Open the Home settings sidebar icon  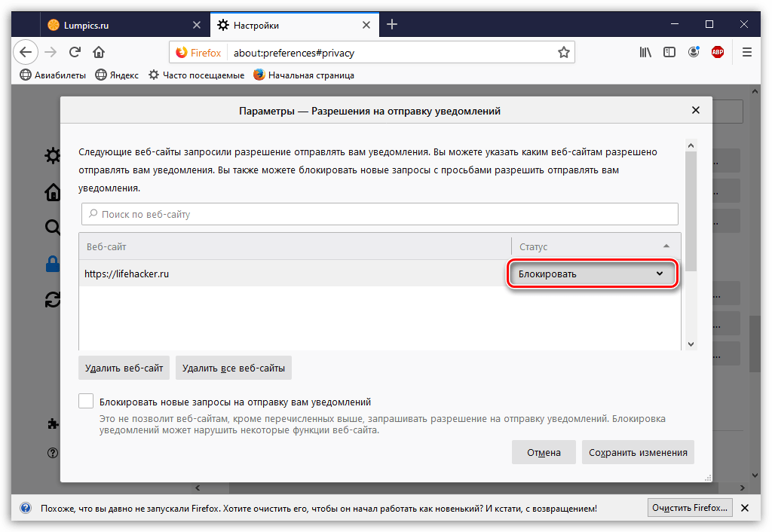pos(52,192)
